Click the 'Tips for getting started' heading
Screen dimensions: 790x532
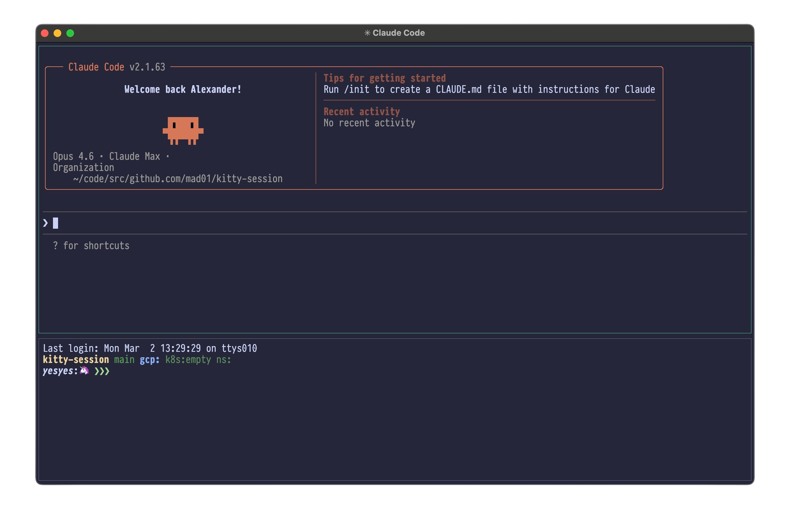tap(384, 78)
